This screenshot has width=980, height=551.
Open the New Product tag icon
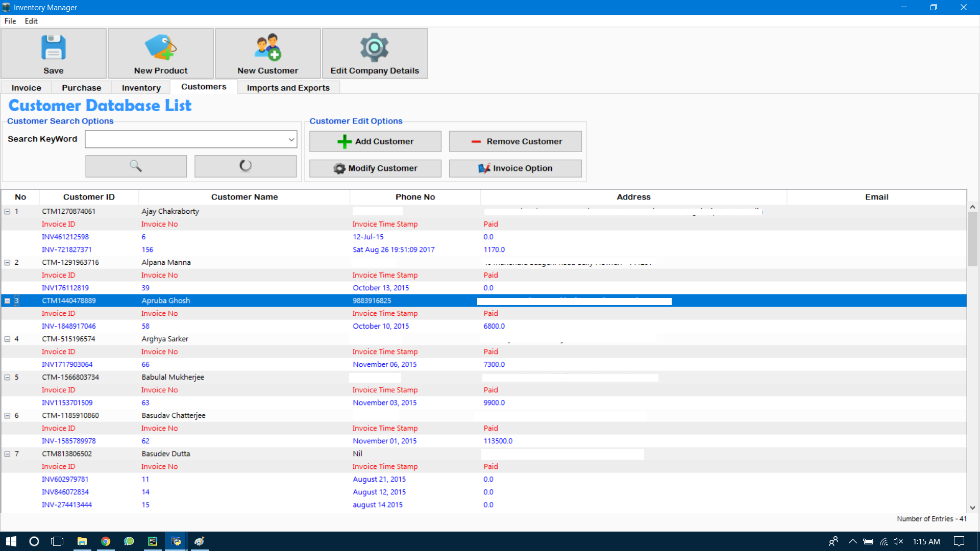click(161, 47)
